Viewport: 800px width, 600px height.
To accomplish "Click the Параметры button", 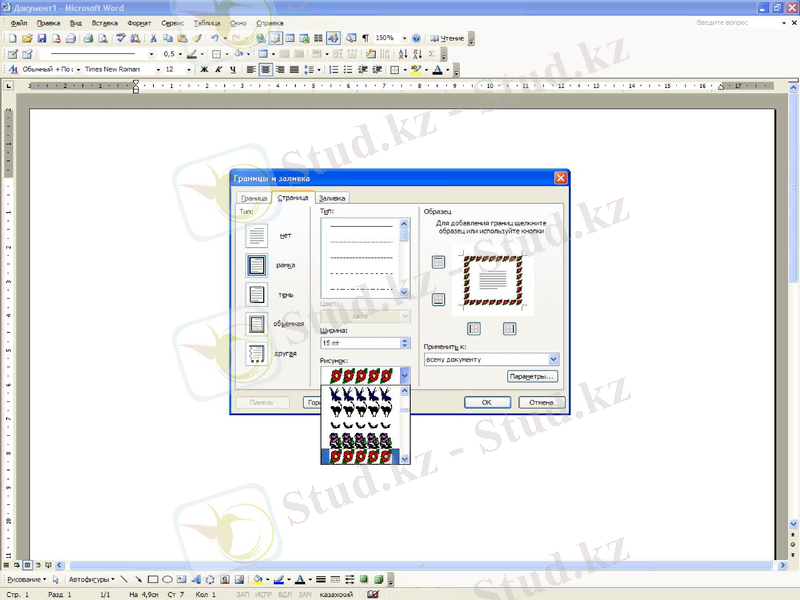I will pyautogui.click(x=531, y=375).
